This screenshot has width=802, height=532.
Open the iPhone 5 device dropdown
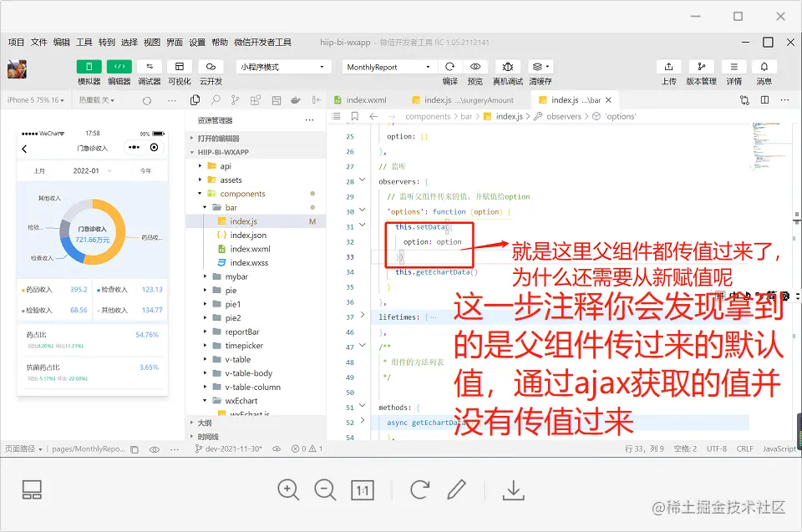pos(35,100)
